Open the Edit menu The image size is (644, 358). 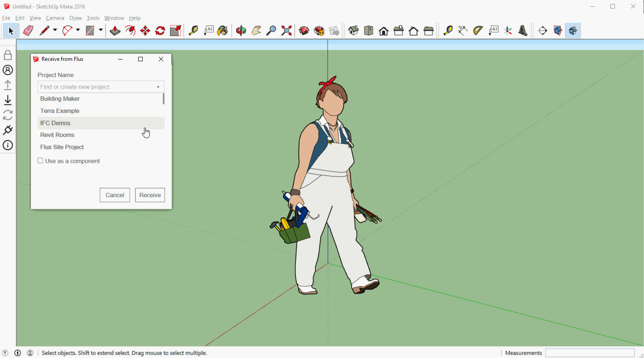[20, 18]
